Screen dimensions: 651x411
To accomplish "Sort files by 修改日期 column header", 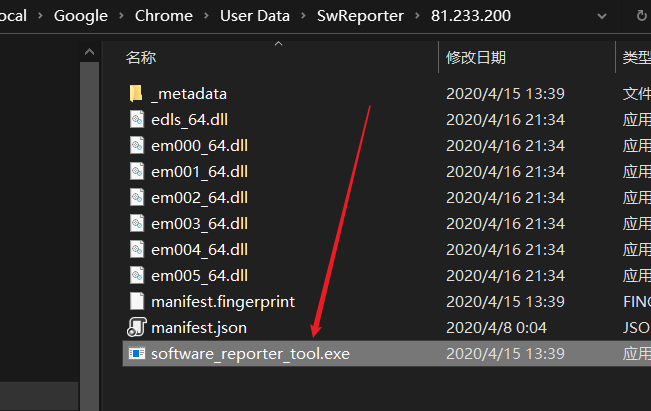I will tap(476, 58).
